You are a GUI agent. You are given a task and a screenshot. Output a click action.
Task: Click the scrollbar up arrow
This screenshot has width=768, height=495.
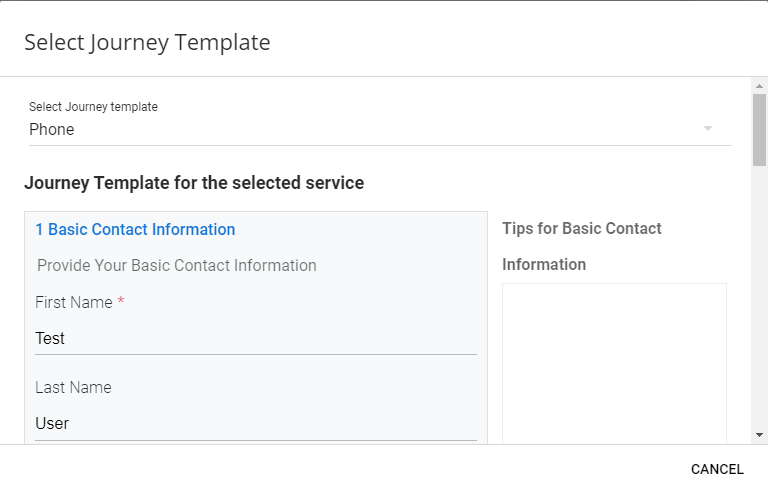[x=759, y=86]
